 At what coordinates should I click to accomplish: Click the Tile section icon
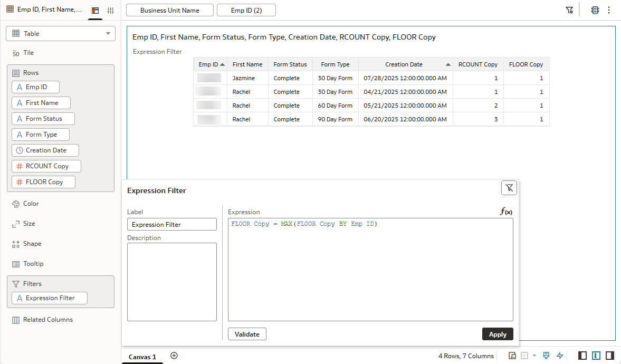coord(16,53)
